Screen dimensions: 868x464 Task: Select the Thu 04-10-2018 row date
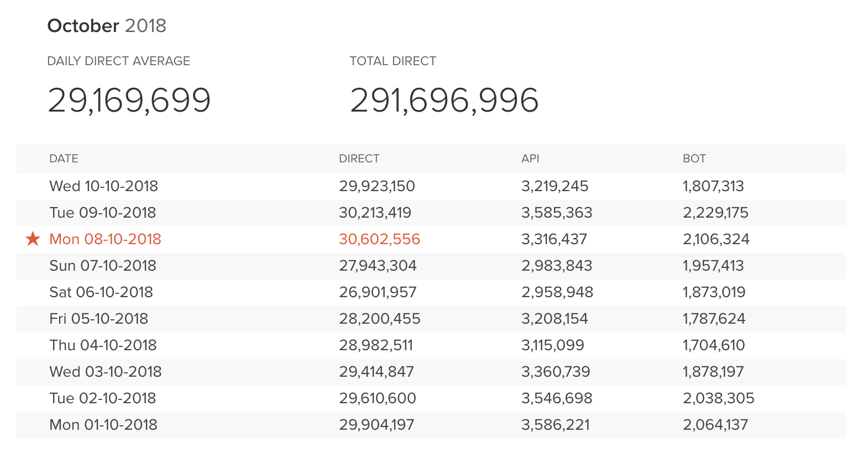[103, 345]
